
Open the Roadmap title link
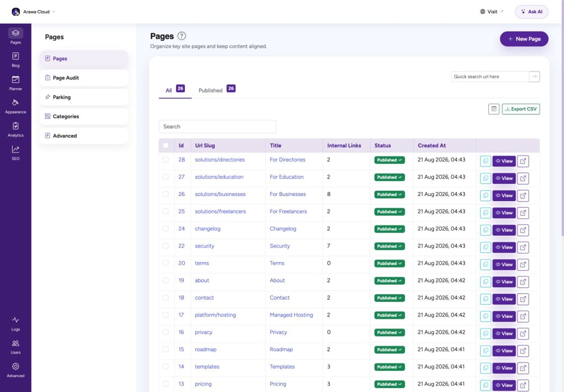click(x=281, y=350)
